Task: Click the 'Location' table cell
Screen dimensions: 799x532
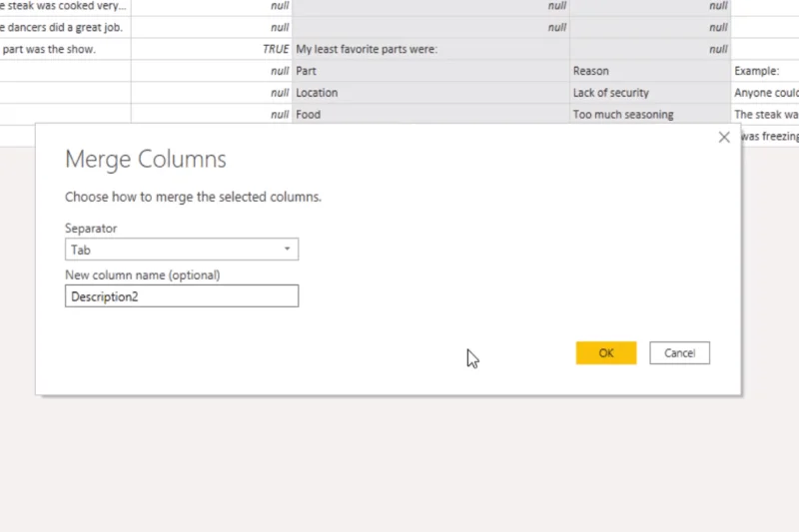Action: 430,93
